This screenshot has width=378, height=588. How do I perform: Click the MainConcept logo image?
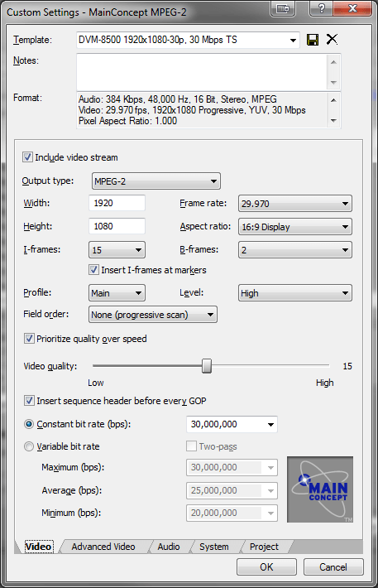pyautogui.click(x=320, y=489)
